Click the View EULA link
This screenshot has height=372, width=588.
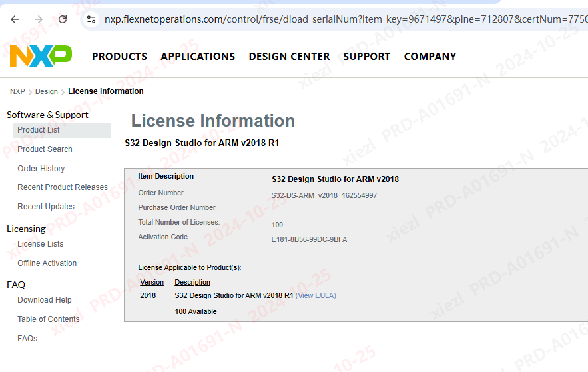[316, 295]
